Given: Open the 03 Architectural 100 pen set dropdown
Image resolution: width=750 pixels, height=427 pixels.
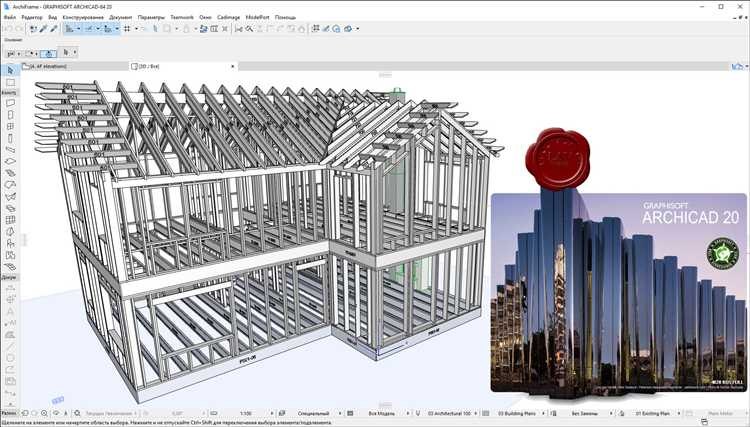Looking at the screenshot, I should [452, 413].
